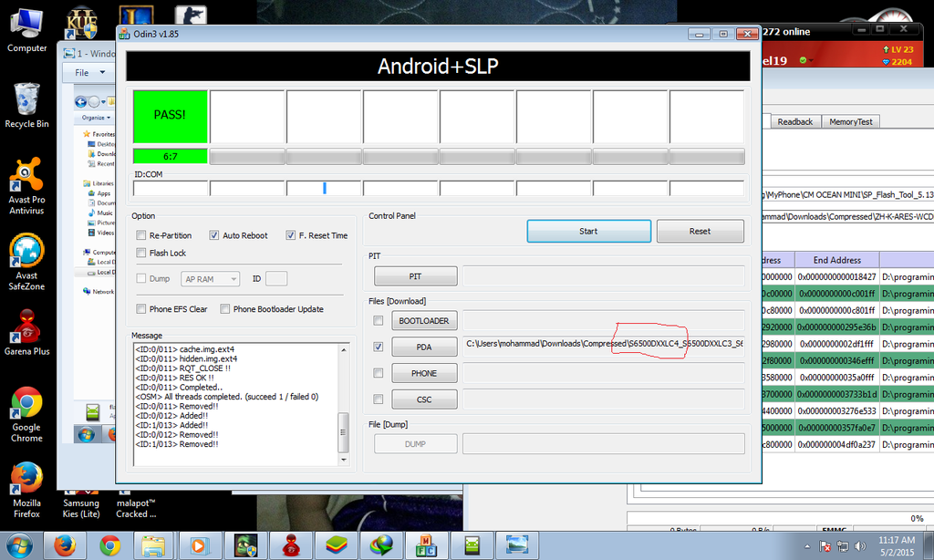Tick the Phone EFS Clear checkbox
This screenshot has width=934, height=560.
(x=141, y=309)
